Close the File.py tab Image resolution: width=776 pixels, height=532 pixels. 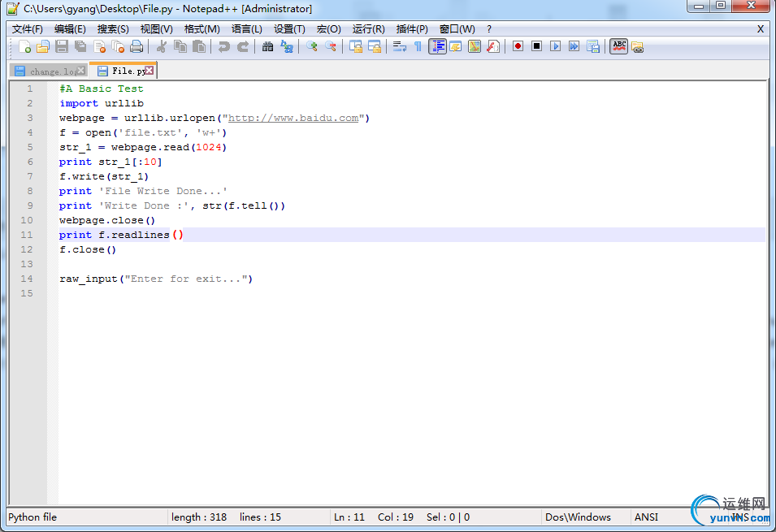tap(149, 71)
